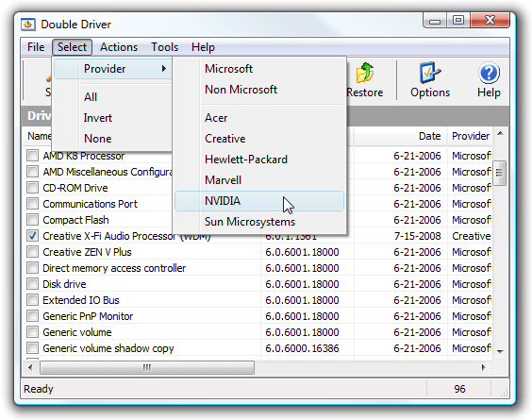Click the Restore toolbar icon
532x420 pixels.
365,73
